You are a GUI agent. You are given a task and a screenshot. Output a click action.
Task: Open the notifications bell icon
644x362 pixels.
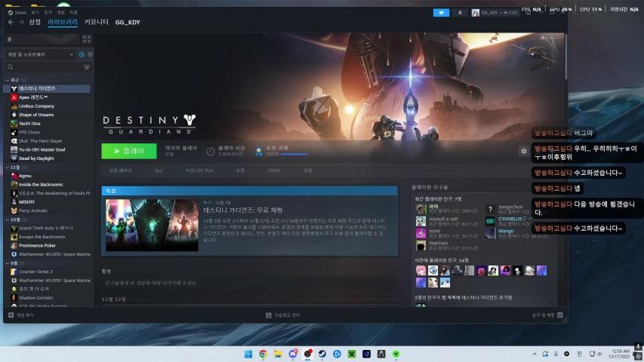tap(461, 12)
